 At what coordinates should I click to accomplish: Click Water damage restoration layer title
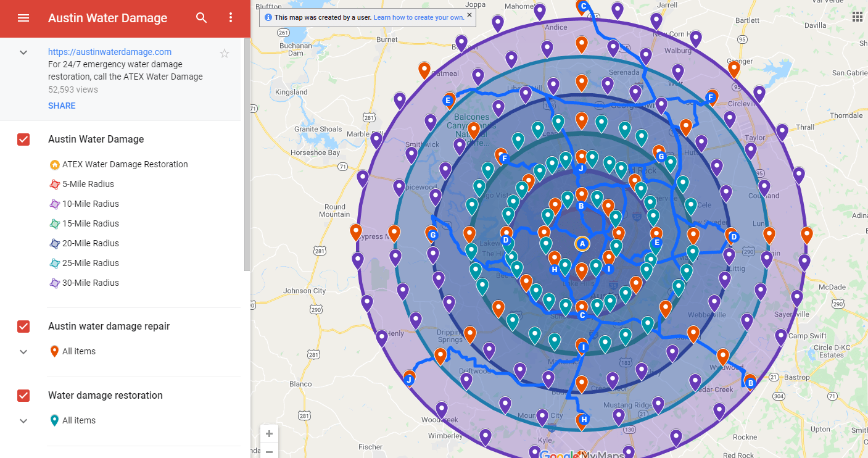point(105,396)
